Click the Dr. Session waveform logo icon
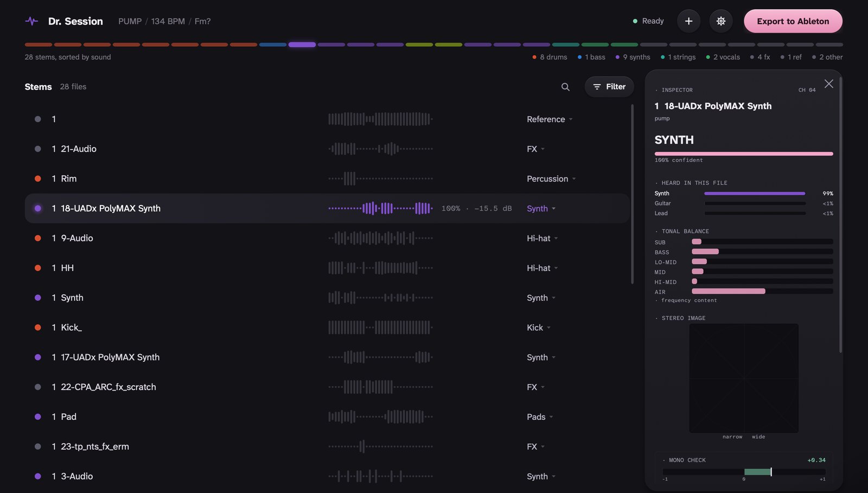 coord(31,21)
